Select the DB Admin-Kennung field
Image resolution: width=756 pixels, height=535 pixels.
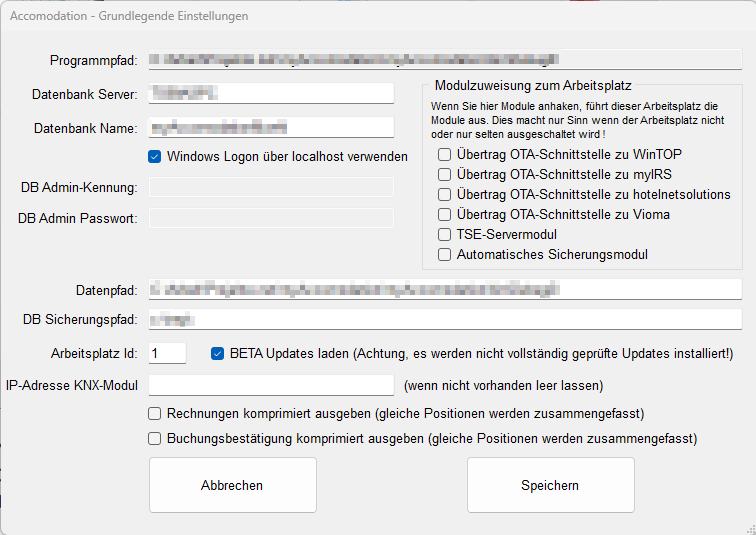click(x=272, y=187)
